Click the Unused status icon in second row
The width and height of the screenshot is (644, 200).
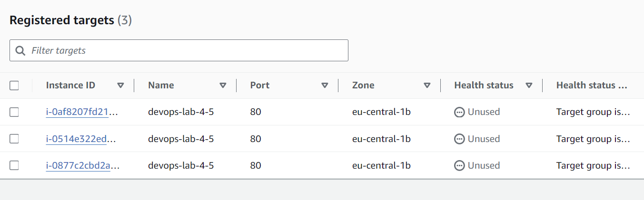click(459, 139)
